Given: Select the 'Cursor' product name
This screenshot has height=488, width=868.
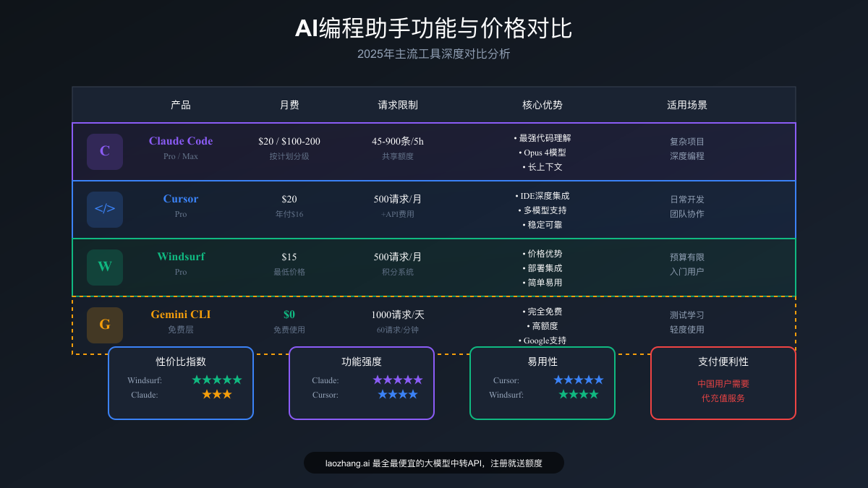Looking at the screenshot, I should click(181, 199).
